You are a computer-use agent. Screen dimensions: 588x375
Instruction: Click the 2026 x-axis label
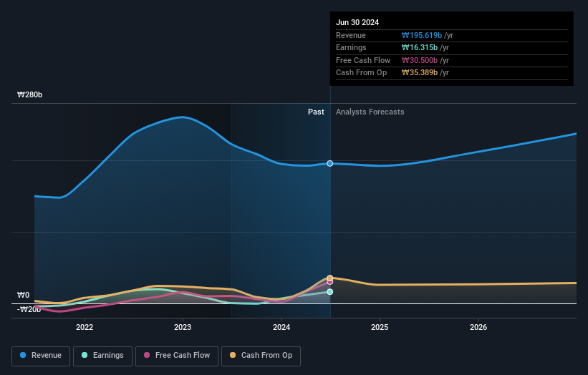tap(478, 327)
